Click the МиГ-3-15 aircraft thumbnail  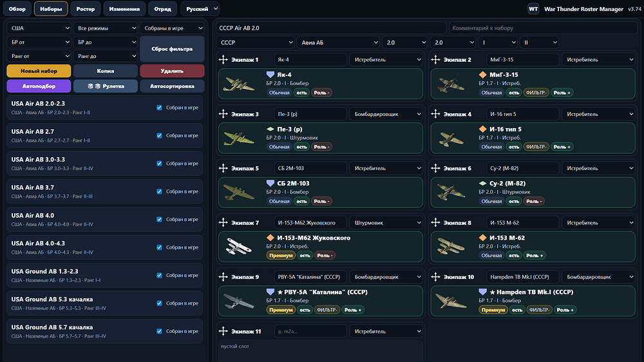click(x=451, y=84)
